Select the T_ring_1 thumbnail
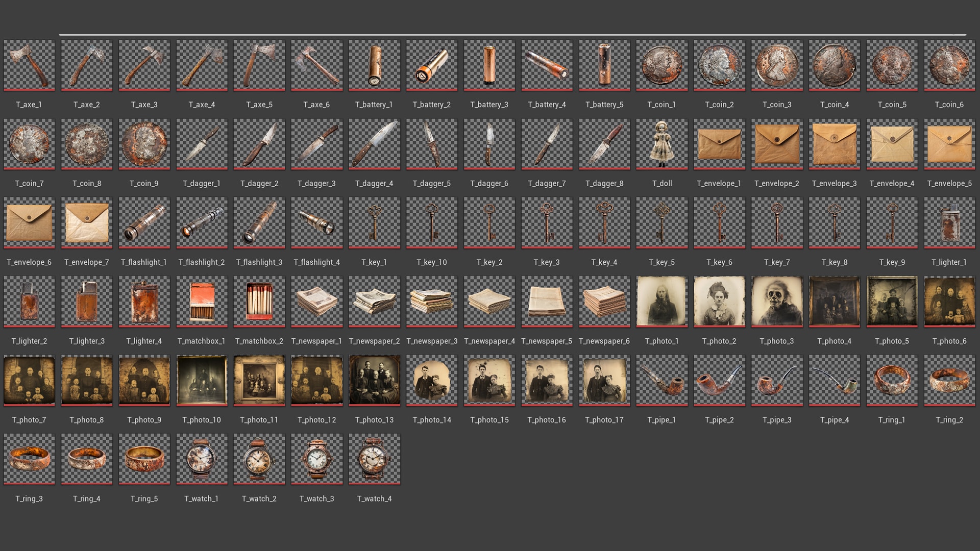This screenshot has width=980, height=551. (892, 381)
